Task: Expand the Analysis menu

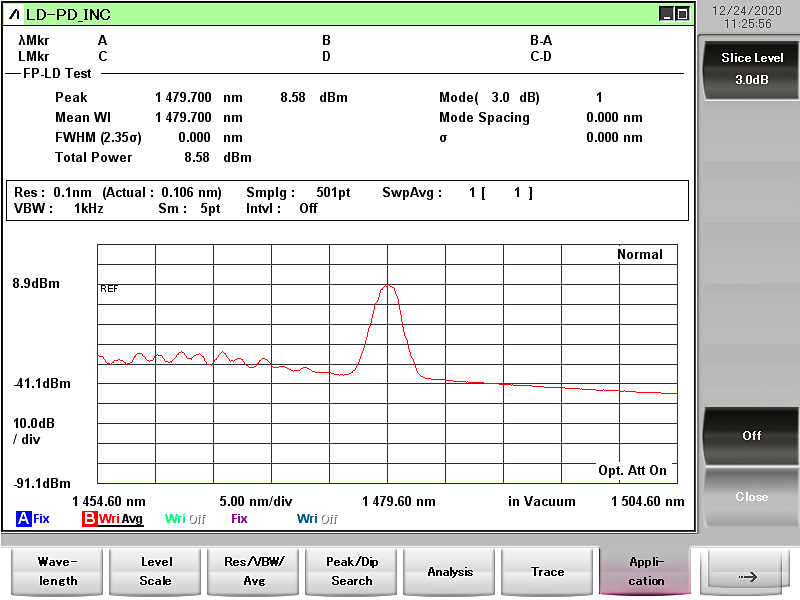Action: [x=450, y=571]
